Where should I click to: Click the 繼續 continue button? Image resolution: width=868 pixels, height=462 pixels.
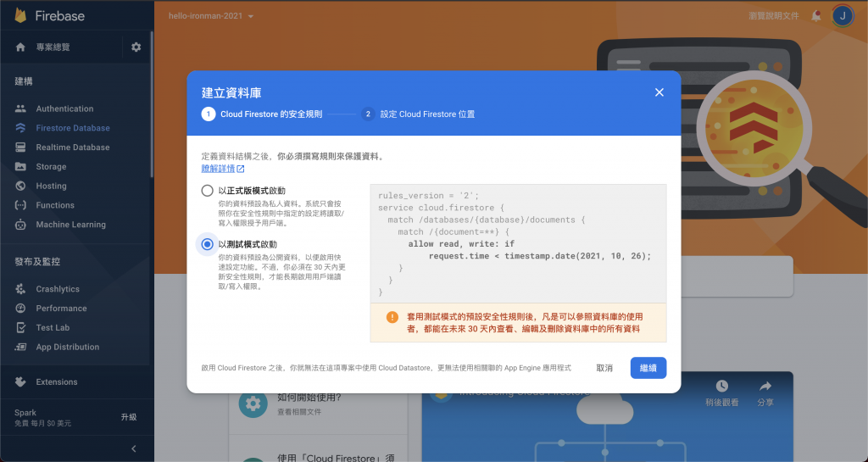(x=648, y=368)
